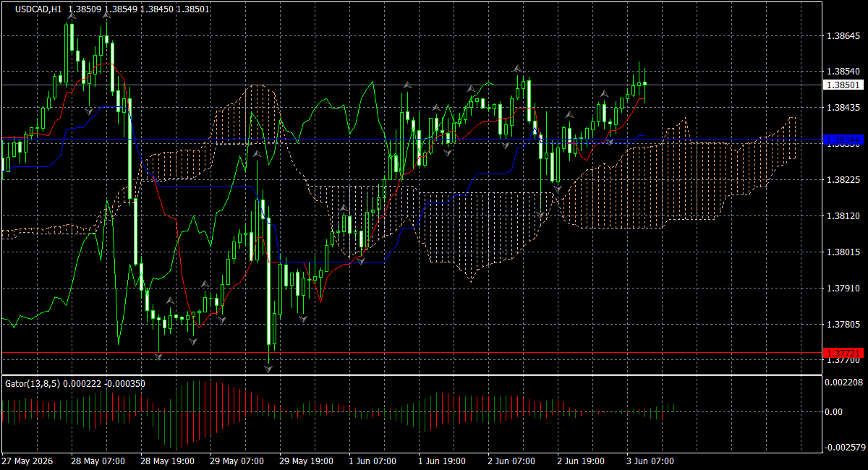Click the 1.38645 price axis label
This screenshot has height=470, width=868.
click(x=843, y=35)
